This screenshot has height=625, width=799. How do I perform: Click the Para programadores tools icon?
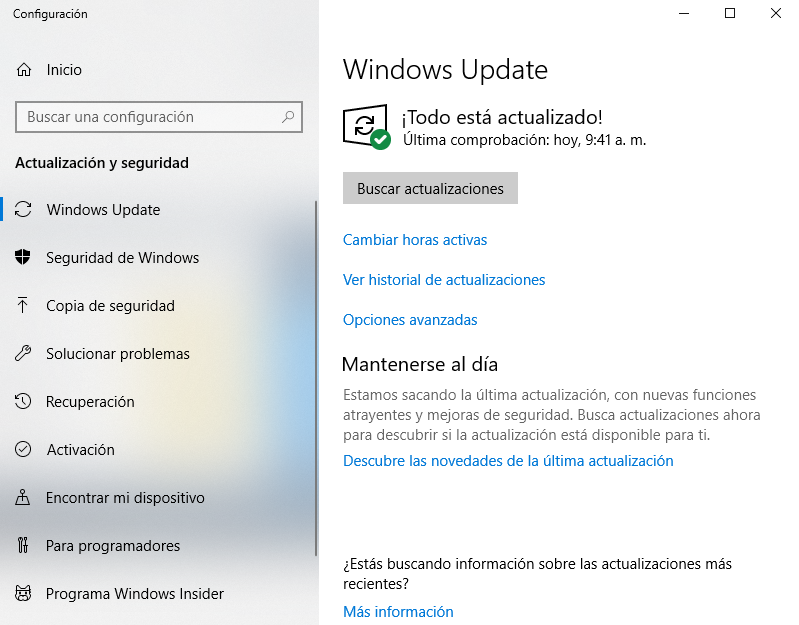23,545
